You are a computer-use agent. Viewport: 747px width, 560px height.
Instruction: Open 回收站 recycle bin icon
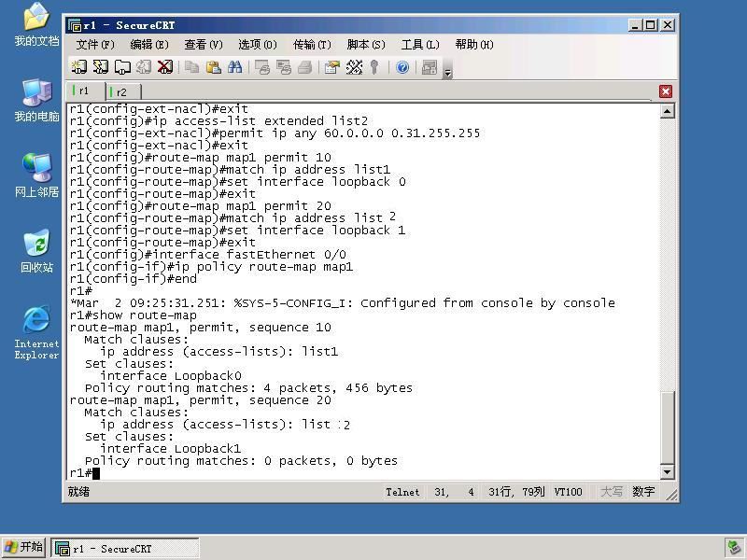[x=36, y=251]
